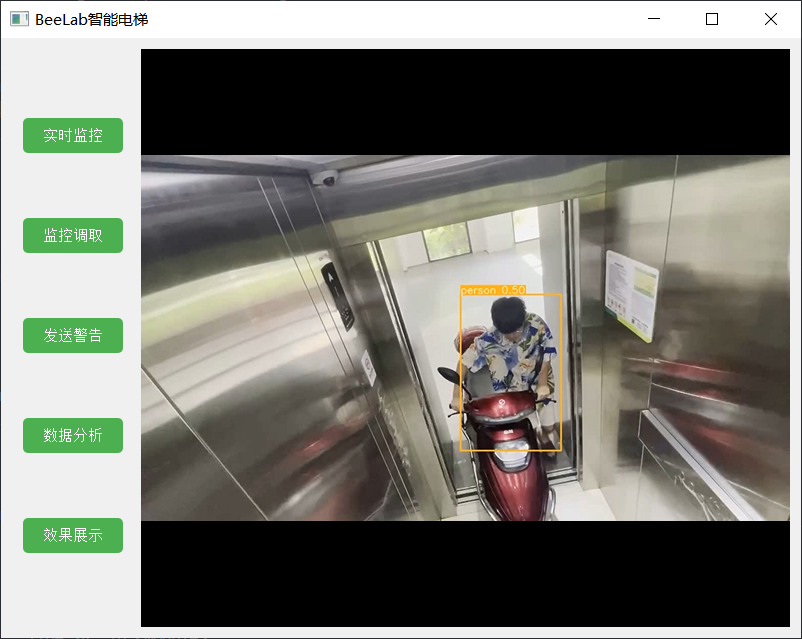Screen dimensions: 802x639
Task: Click the black bar below the video
Action: point(465,574)
